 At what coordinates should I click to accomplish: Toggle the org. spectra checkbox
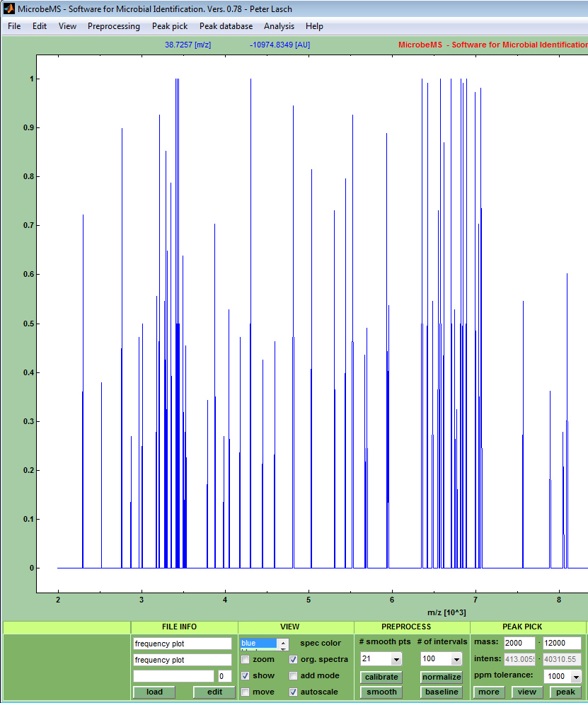click(293, 660)
